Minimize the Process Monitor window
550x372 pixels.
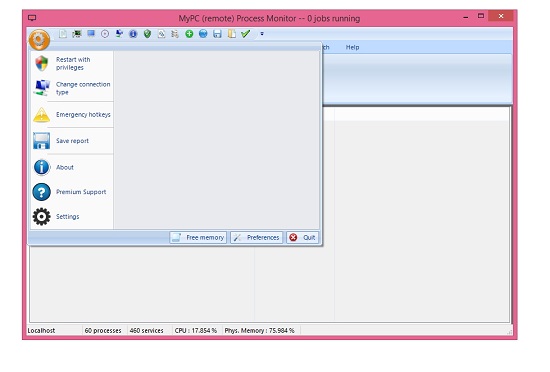pos(466,17)
